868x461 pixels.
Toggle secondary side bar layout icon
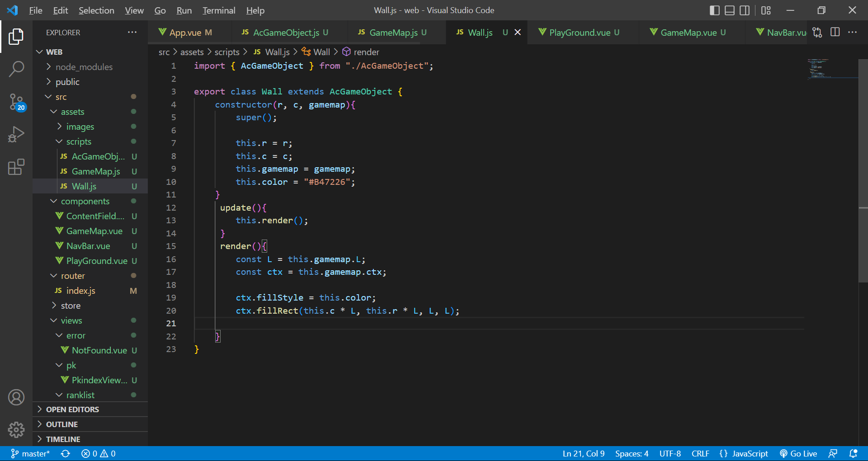coord(745,10)
